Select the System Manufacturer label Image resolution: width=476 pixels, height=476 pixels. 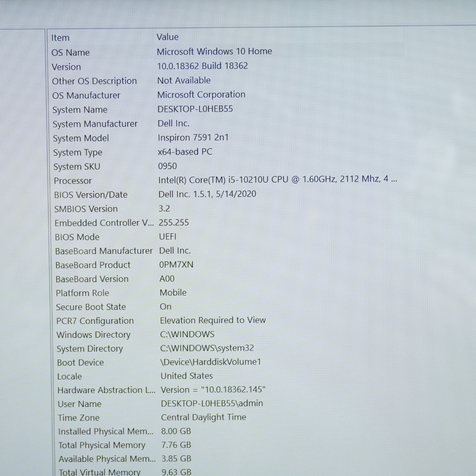coord(95,124)
